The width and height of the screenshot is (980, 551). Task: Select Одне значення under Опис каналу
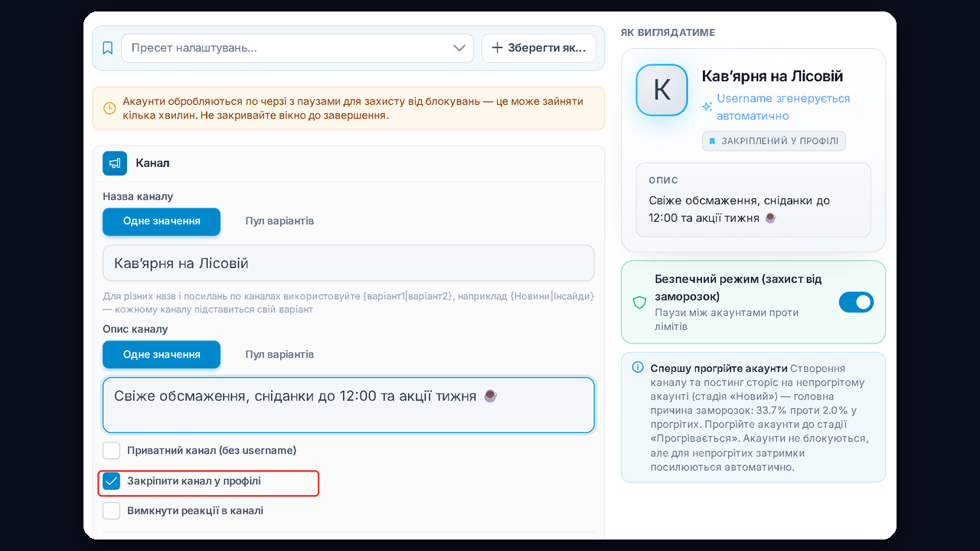pyautogui.click(x=162, y=354)
